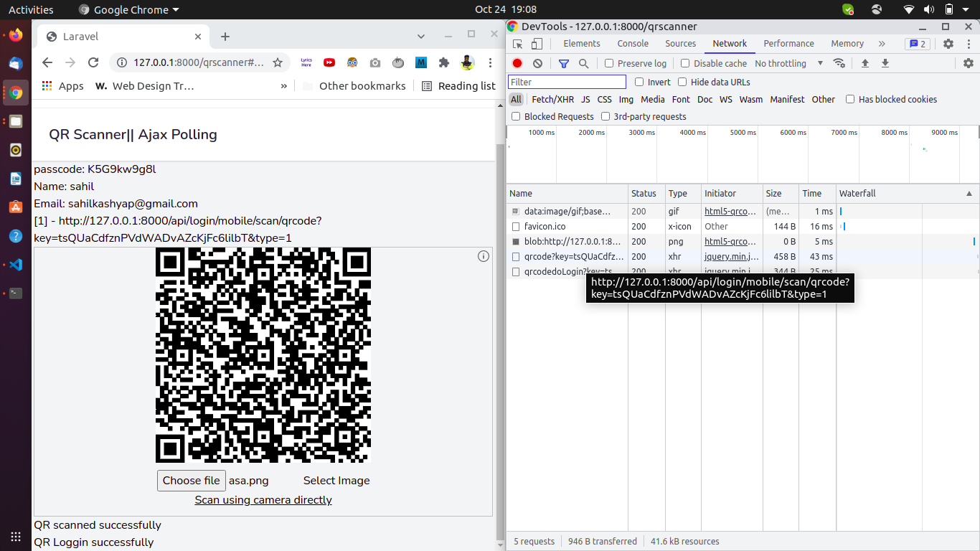Image resolution: width=980 pixels, height=551 pixels.
Task: Expand hidden bookmarks chevron
Action: coord(284,85)
